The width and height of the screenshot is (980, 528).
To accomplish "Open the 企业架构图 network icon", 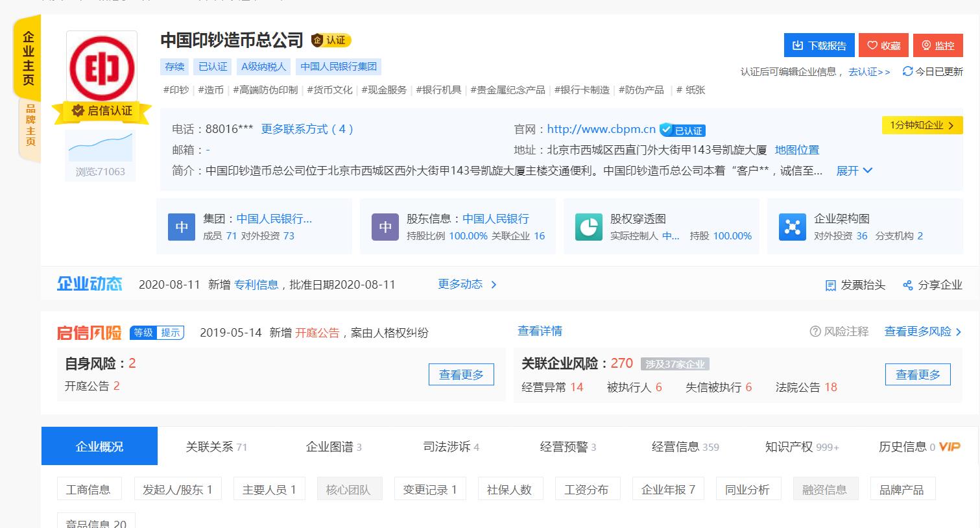I will (x=793, y=227).
